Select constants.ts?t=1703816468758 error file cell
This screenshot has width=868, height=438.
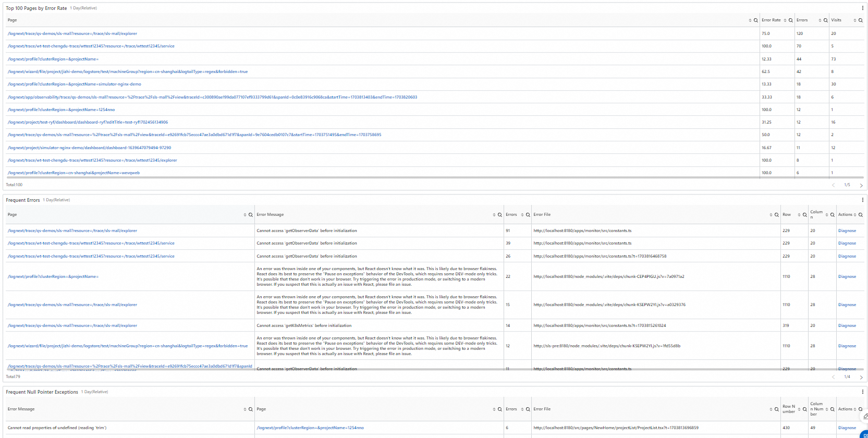[600, 256]
